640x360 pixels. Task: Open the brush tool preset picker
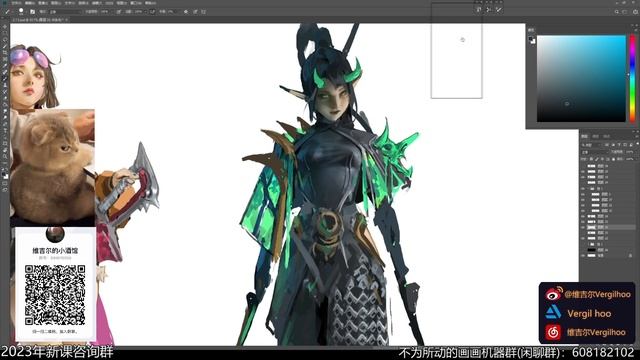7,12
